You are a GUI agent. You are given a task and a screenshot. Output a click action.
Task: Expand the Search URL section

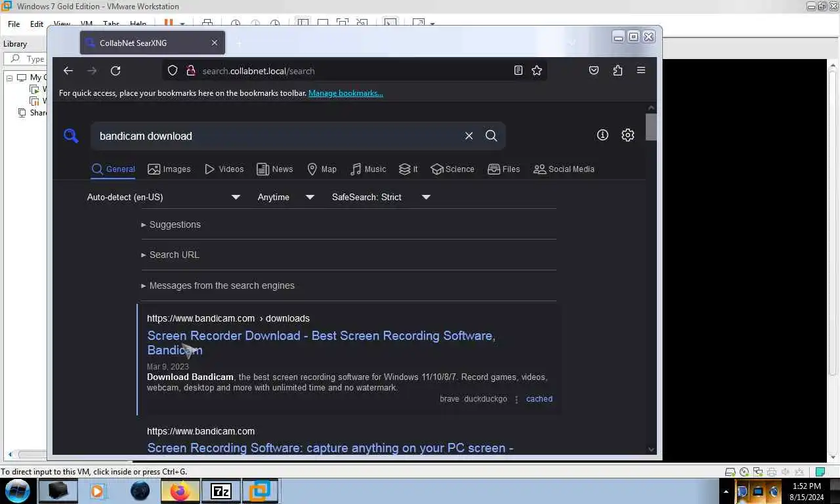tap(171, 255)
